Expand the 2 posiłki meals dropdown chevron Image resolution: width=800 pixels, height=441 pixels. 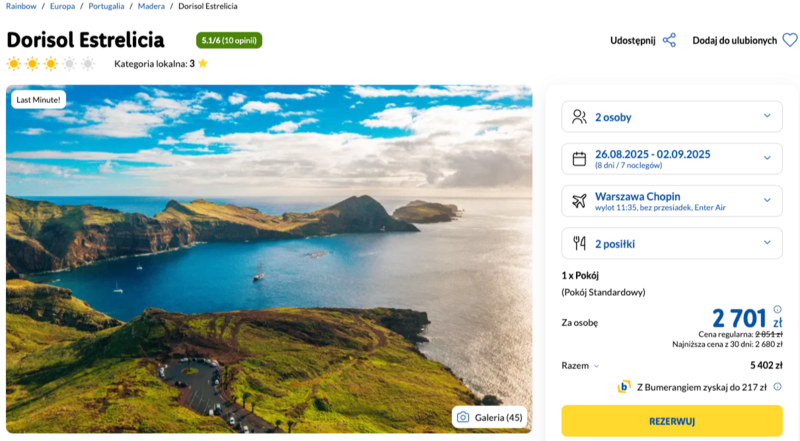point(767,242)
